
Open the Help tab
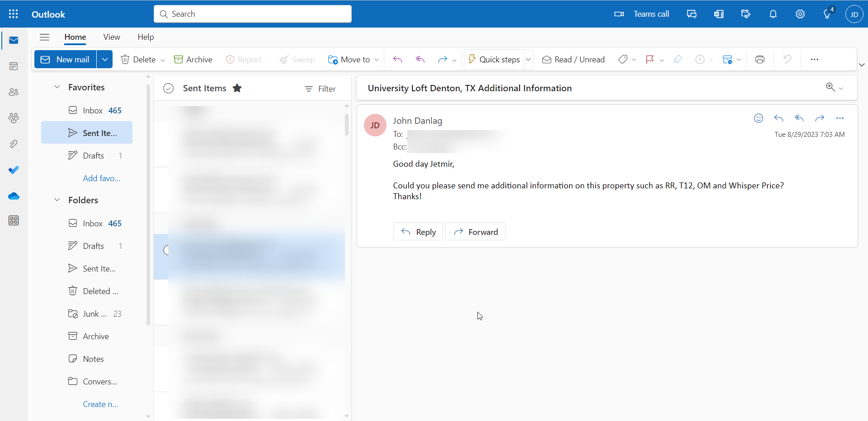(x=146, y=37)
